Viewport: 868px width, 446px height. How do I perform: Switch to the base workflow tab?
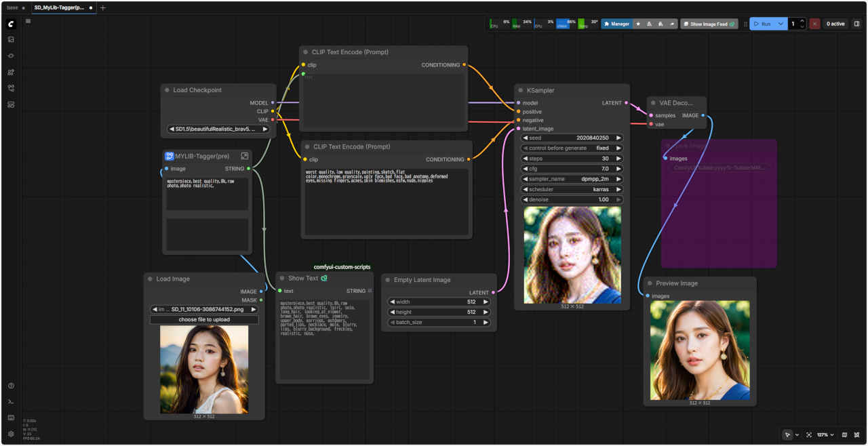pyautogui.click(x=13, y=7)
